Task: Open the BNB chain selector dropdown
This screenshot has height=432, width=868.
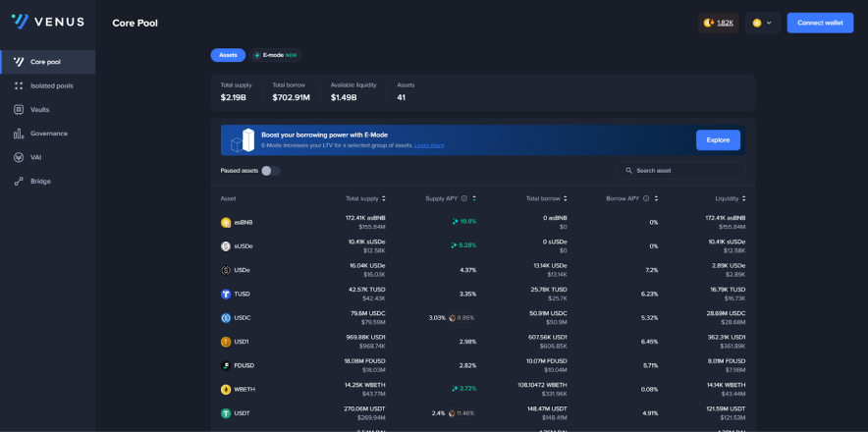Action: 762,23
